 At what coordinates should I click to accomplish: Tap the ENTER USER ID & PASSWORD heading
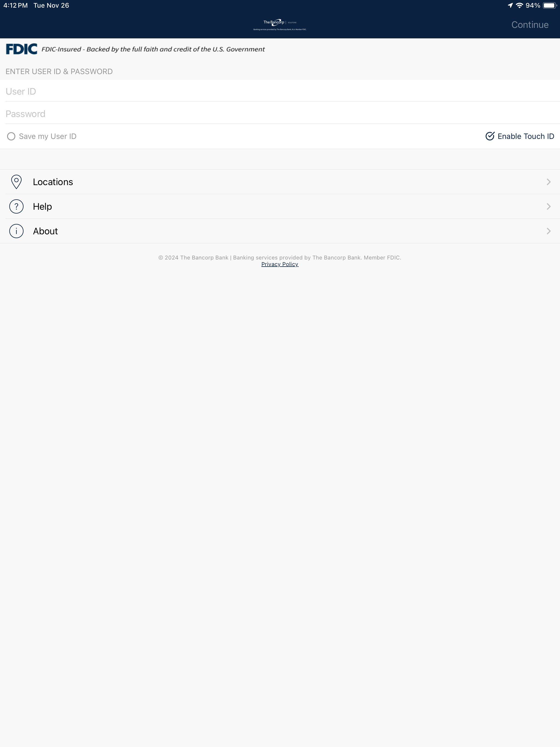59,72
